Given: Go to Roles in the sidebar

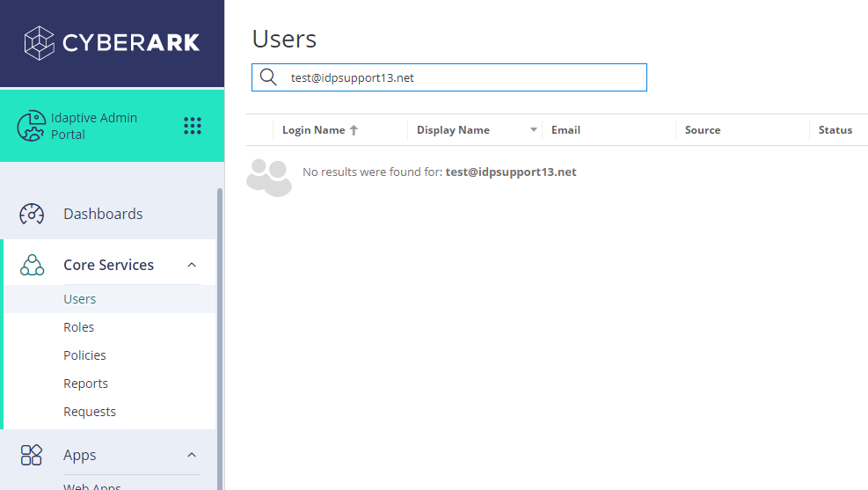Looking at the screenshot, I should (x=79, y=327).
